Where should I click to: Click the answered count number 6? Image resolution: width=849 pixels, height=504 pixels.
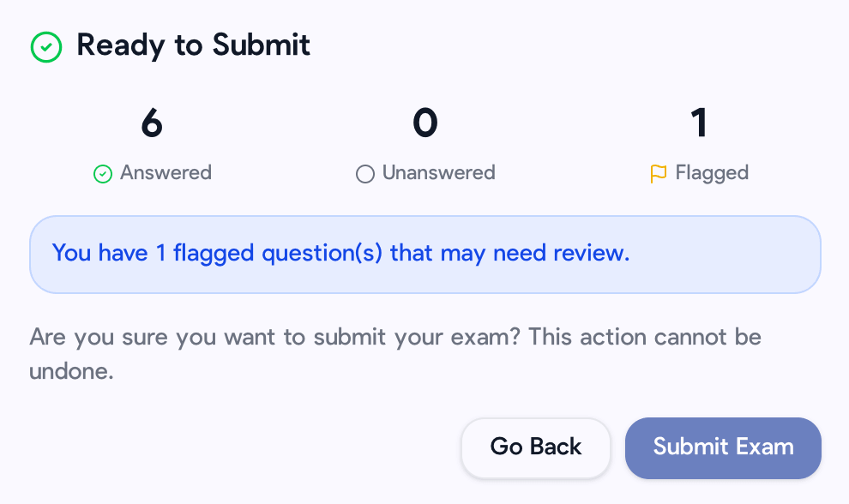click(152, 123)
